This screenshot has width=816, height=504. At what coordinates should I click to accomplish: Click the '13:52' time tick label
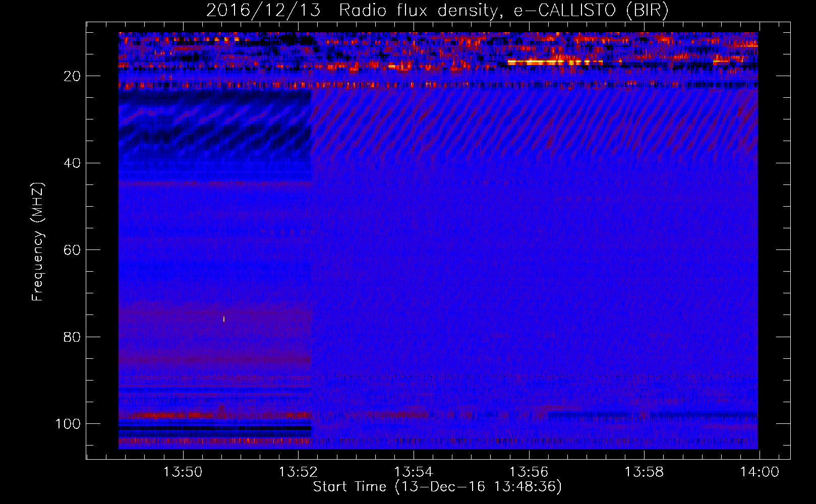coord(298,472)
